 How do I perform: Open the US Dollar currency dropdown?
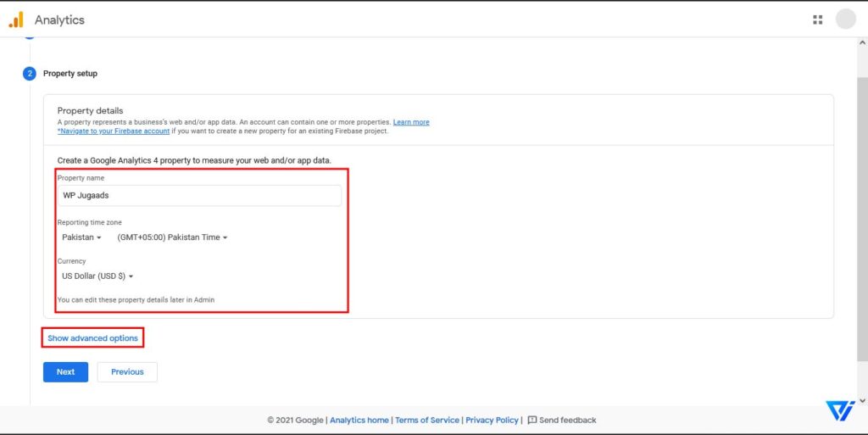[x=97, y=276]
